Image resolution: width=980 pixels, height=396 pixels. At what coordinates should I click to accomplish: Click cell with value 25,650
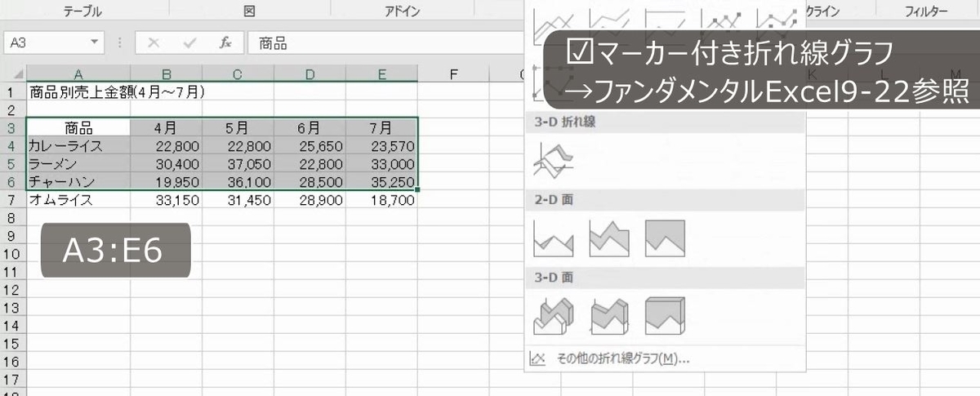310,145
